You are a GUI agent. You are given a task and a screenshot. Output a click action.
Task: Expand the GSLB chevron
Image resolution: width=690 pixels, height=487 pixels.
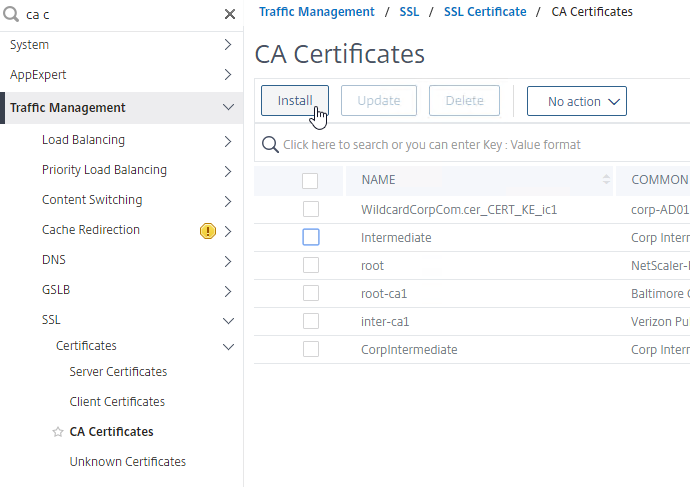pyautogui.click(x=228, y=291)
